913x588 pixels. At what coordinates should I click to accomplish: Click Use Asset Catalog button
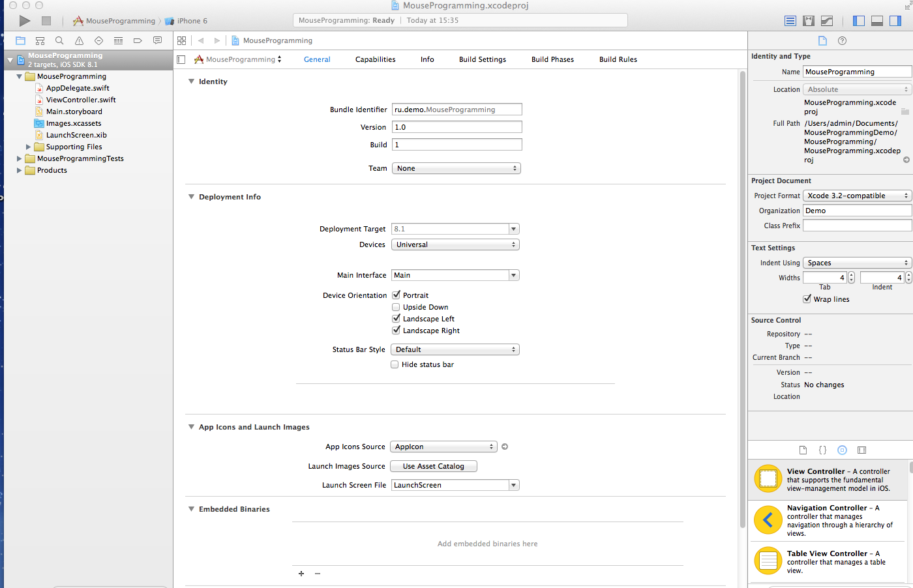tap(434, 466)
